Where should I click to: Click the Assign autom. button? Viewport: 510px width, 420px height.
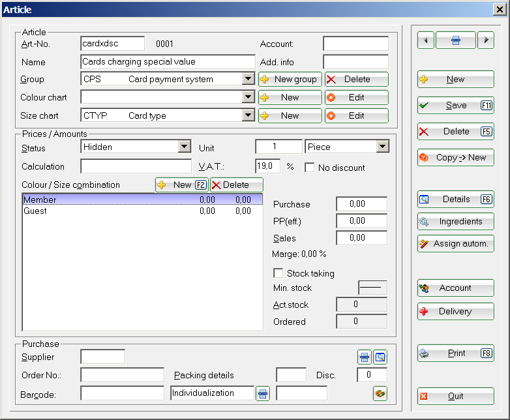click(x=455, y=244)
